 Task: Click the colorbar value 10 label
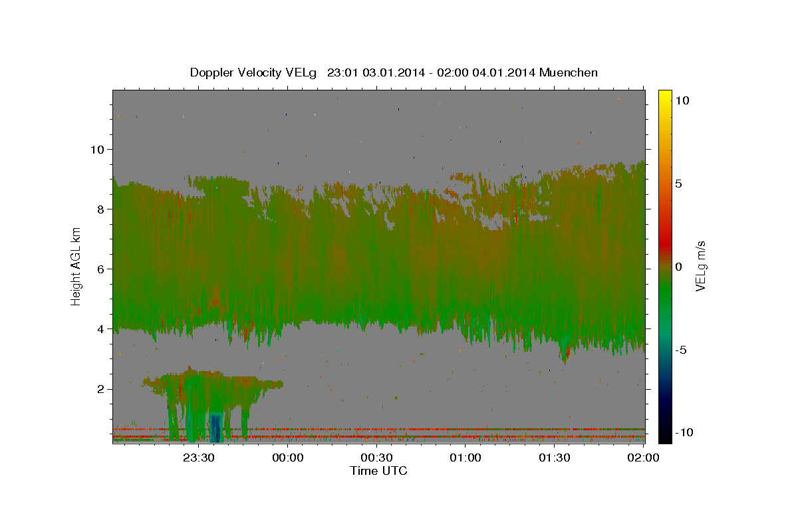[x=682, y=100]
